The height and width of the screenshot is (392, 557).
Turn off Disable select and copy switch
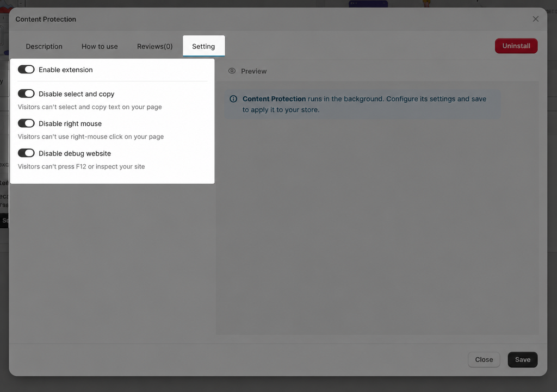[x=26, y=94]
